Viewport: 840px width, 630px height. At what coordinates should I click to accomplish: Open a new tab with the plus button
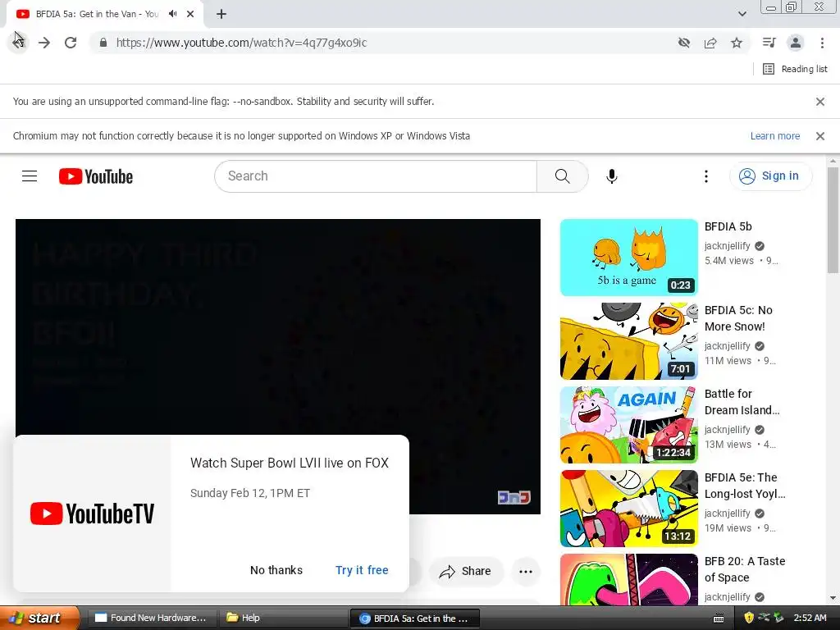(221, 14)
